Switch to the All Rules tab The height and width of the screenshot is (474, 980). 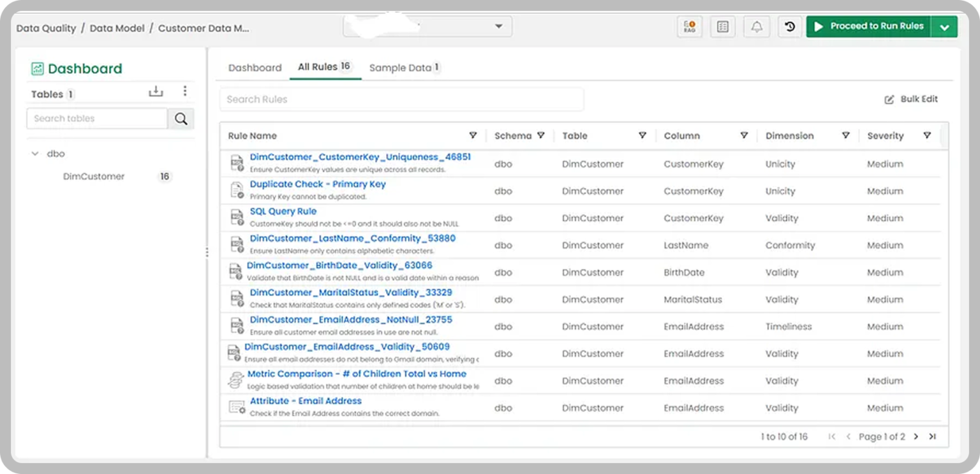pyautogui.click(x=325, y=66)
